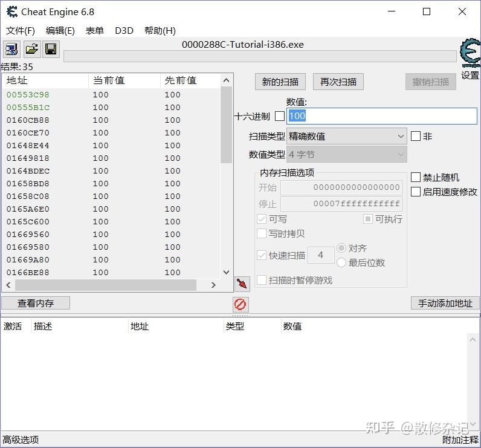This screenshot has width=481, height=448.
Task: Open the process selection icon
Action: pos(11,49)
